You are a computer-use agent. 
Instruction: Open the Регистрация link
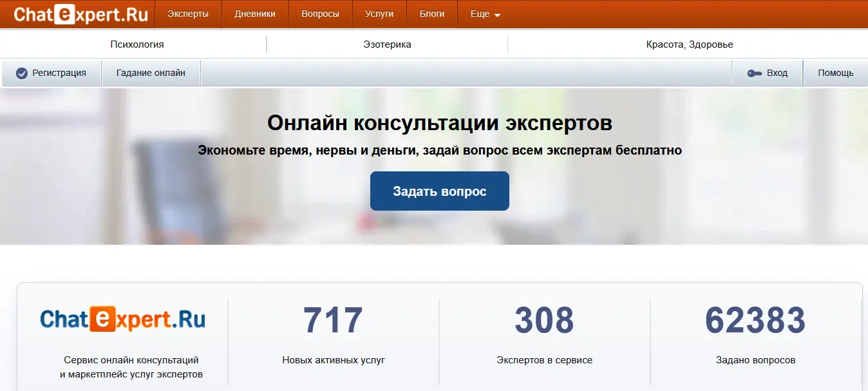(x=59, y=73)
